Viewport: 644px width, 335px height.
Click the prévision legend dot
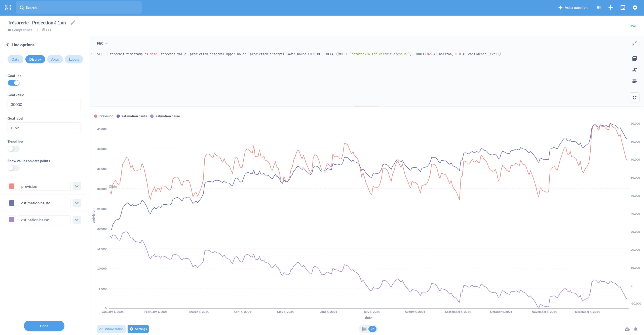click(96, 116)
